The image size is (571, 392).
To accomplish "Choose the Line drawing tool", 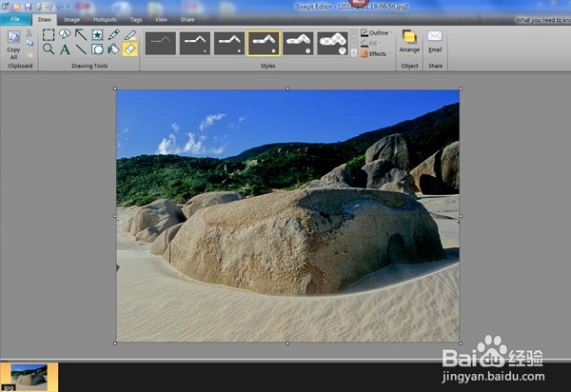I will 81,49.
